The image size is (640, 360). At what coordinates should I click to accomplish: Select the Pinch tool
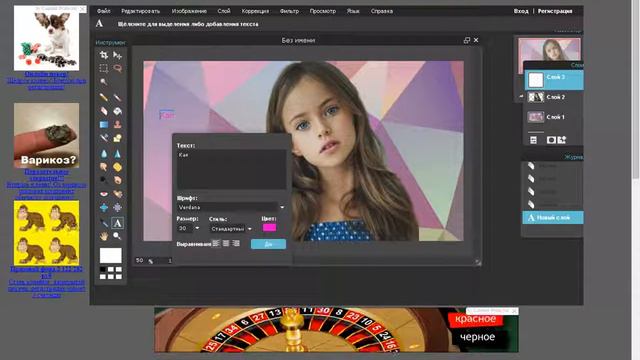tap(118, 207)
